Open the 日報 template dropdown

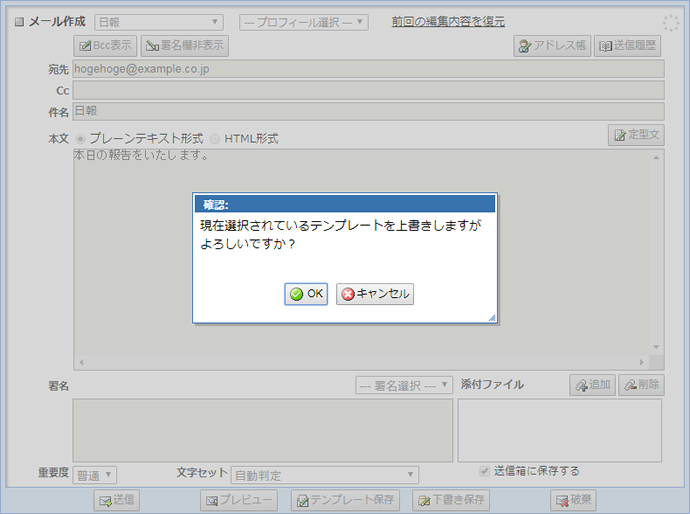[159, 22]
